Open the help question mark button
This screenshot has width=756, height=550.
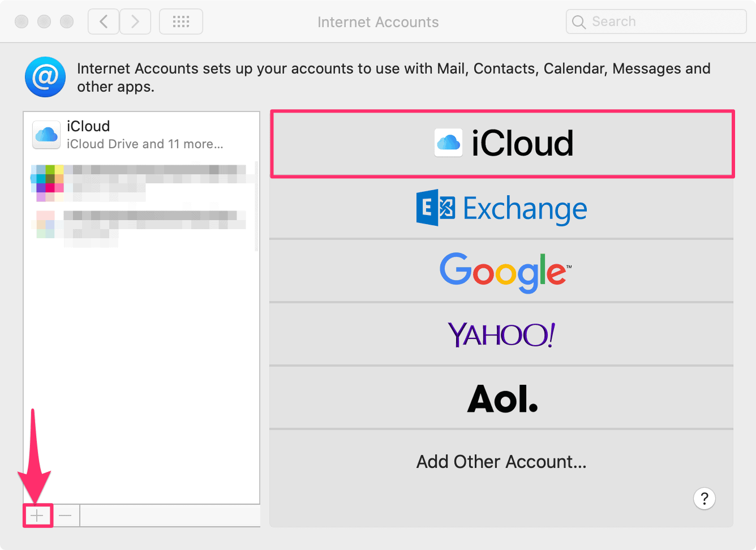(705, 499)
